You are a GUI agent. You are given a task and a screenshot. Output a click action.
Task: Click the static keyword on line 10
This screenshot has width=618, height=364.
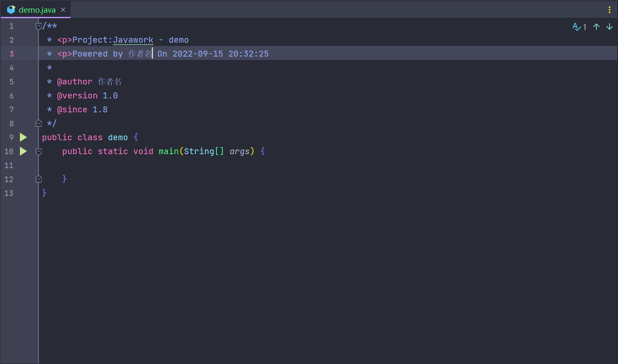click(113, 152)
